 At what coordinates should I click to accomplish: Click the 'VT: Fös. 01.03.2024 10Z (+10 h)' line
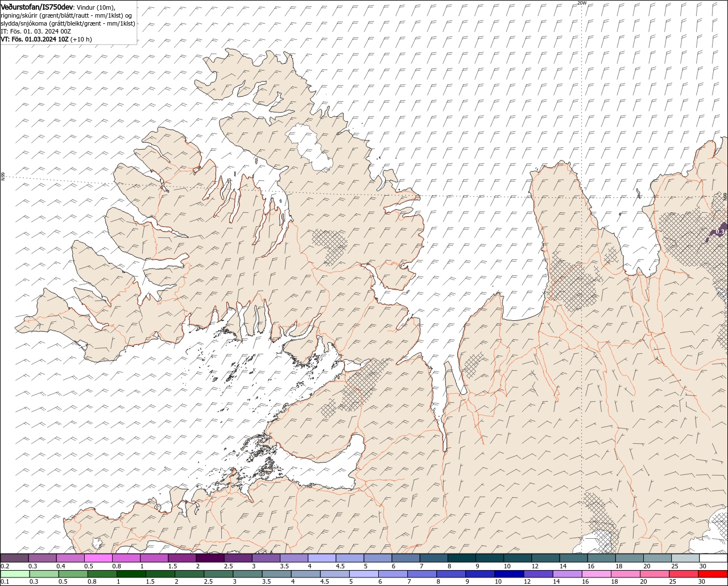tap(46, 39)
